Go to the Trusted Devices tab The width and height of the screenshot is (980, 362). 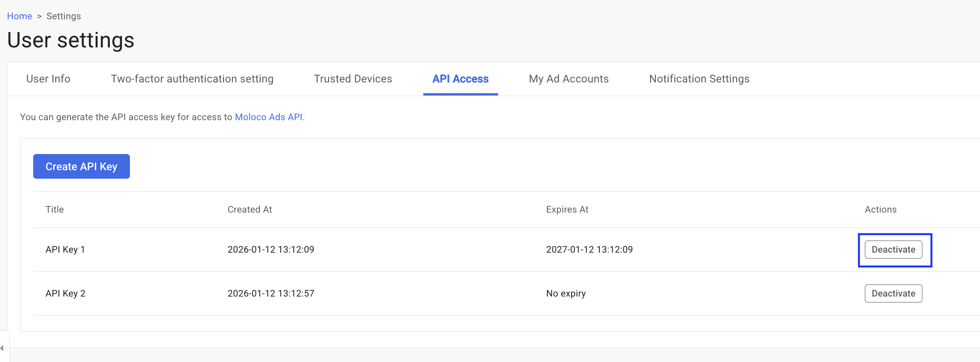click(353, 79)
